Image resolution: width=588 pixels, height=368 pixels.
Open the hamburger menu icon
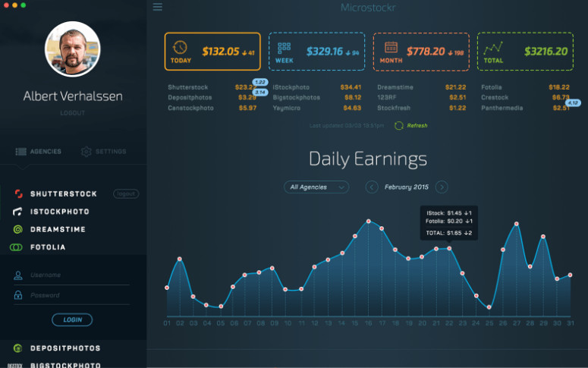[x=158, y=7]
